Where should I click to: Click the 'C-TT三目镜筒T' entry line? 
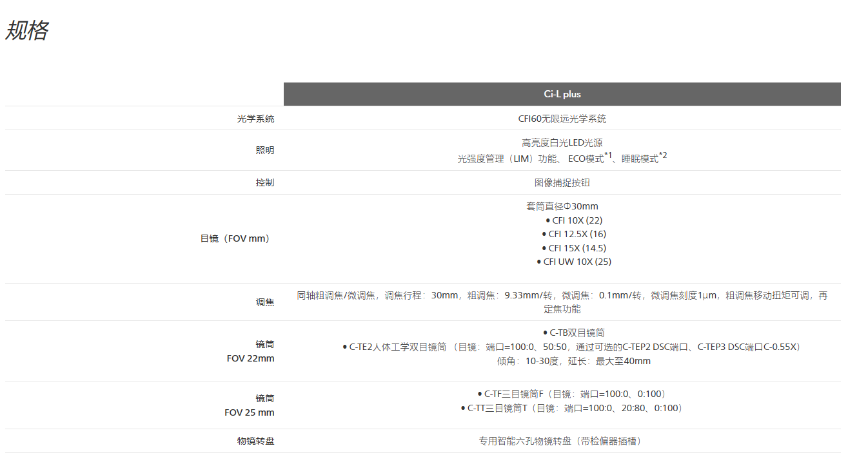point(571,408)
